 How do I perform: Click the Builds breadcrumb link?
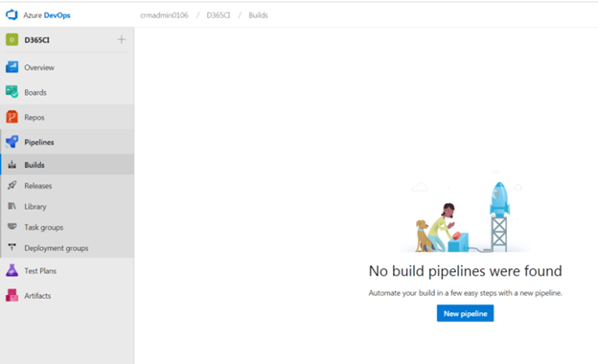coord(258,15)
